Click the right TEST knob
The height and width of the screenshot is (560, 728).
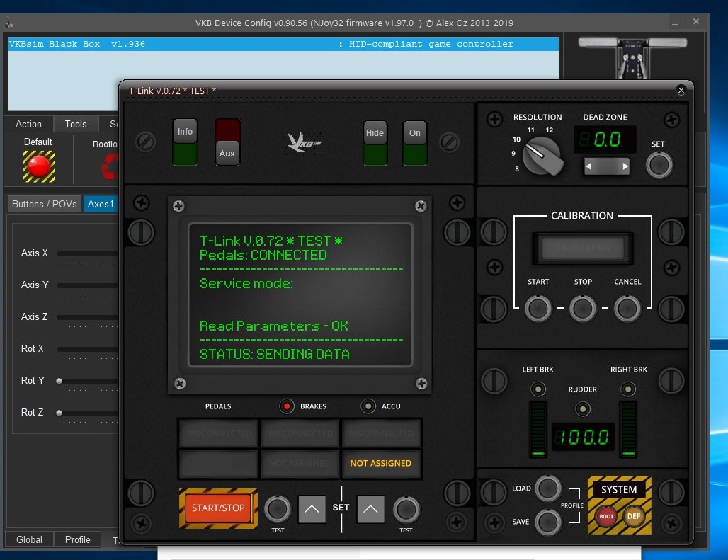[x=406, y=509]
